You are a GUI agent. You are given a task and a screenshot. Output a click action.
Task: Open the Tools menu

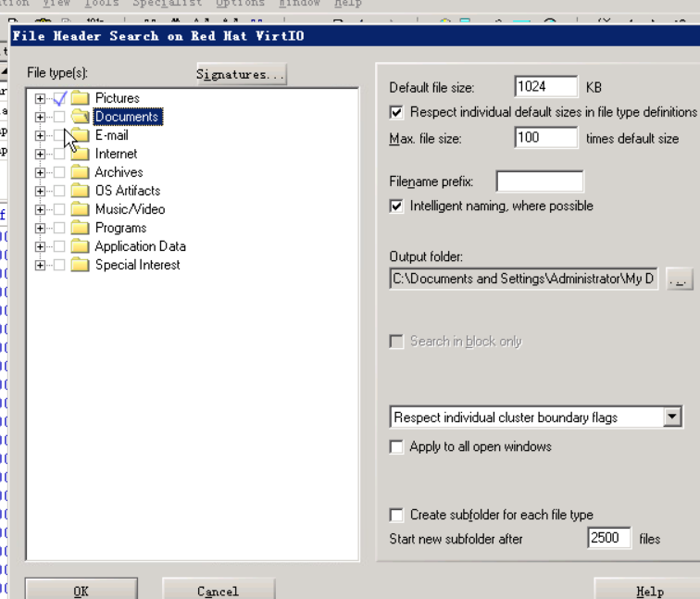101,3
